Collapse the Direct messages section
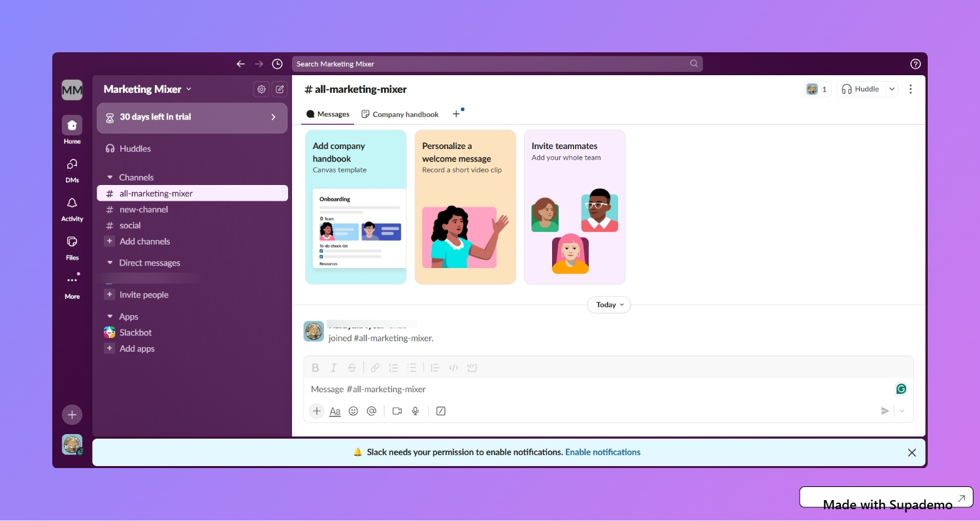The width and height of the screenshot is (980, 521). point(110,263)
